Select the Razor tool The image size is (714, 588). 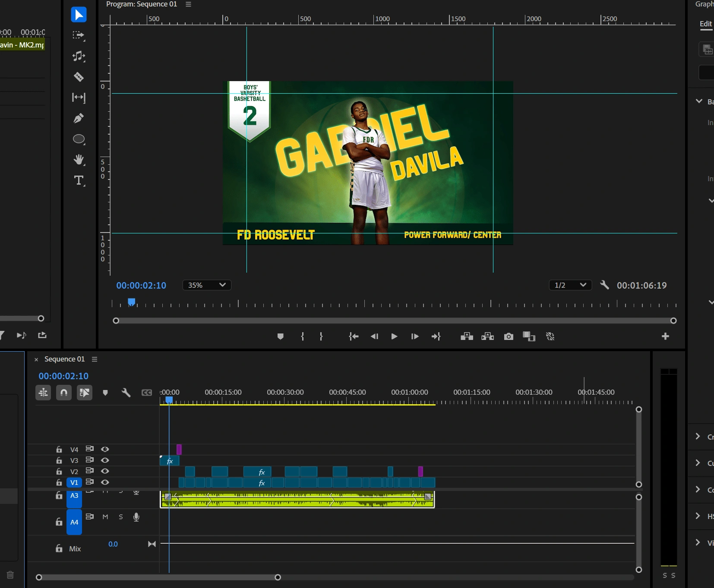point(79,77)
